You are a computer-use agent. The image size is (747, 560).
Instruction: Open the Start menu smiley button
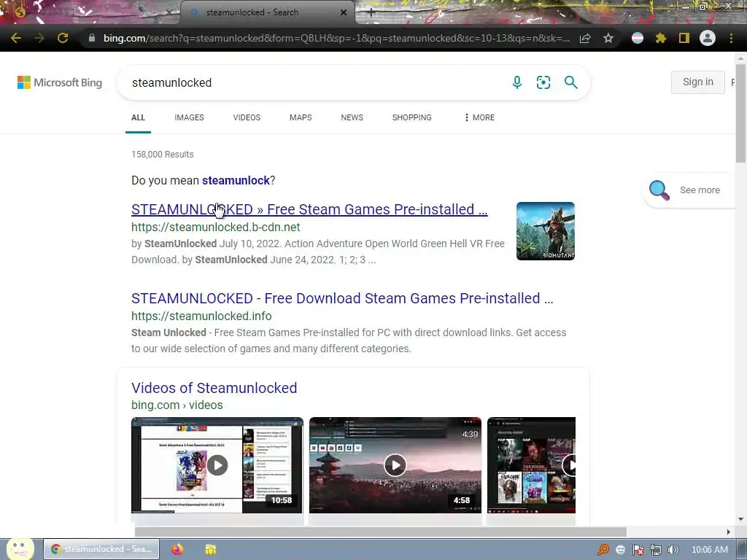[x=20, y=548]
